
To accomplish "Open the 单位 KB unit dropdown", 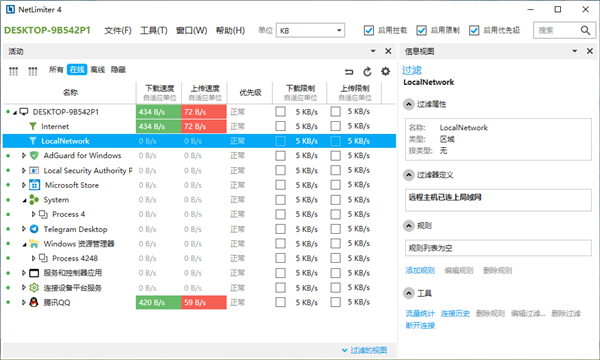I will click(x=310, y=31).
